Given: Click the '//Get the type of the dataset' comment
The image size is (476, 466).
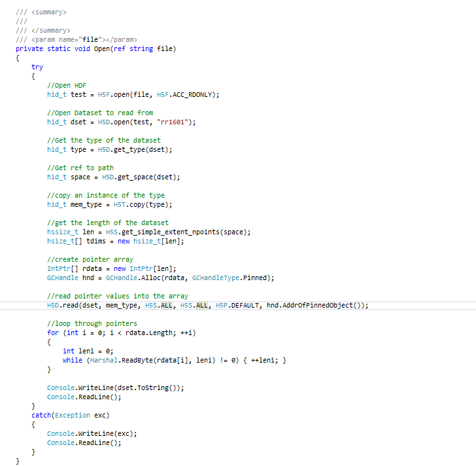Looking at the screenshot, I should click(104, 140).
